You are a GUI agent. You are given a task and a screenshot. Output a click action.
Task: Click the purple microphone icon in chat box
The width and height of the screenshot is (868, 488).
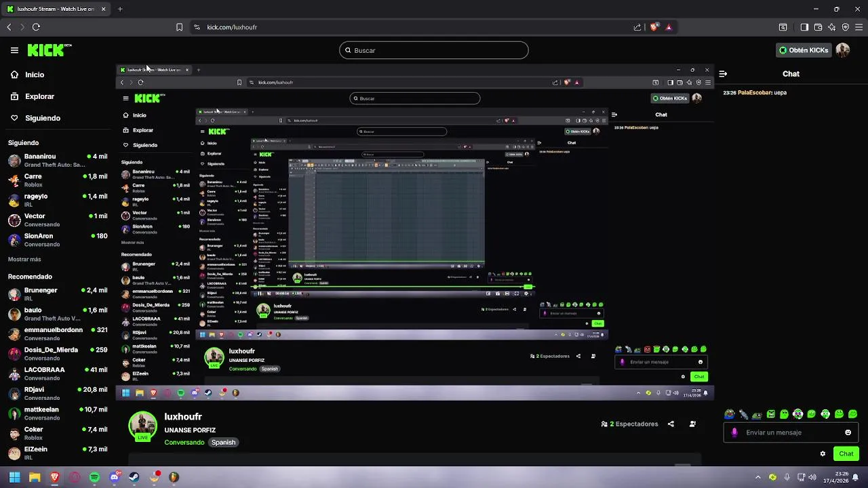tap(734, 432)
